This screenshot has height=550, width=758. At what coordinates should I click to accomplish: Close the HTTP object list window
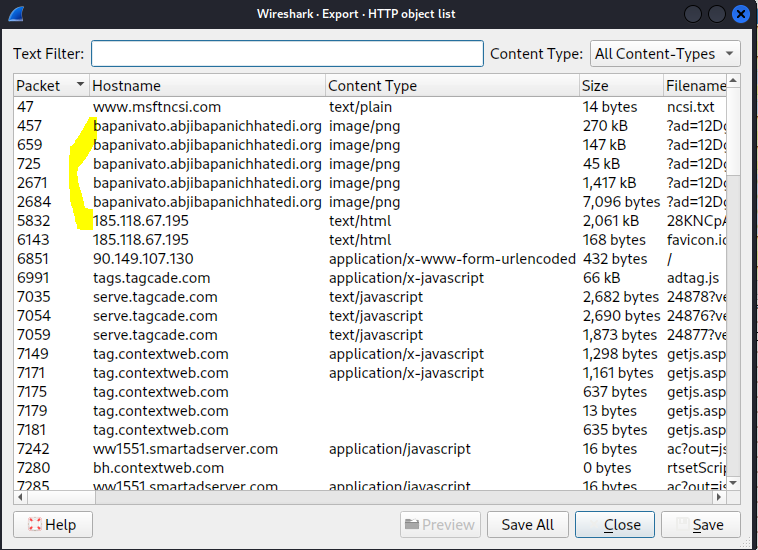pos(741,14)
